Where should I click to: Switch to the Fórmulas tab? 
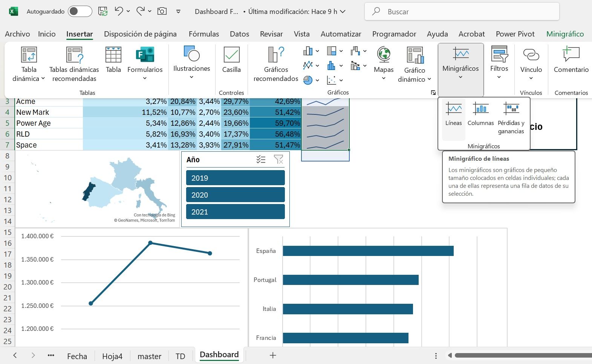click(x=204, y=34)
